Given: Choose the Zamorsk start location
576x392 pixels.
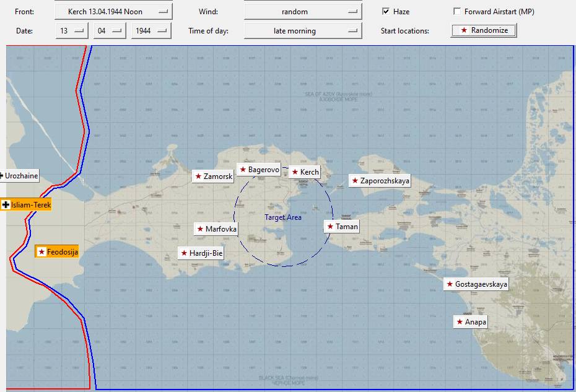Looking at the screenshot, I should [213, 176].
